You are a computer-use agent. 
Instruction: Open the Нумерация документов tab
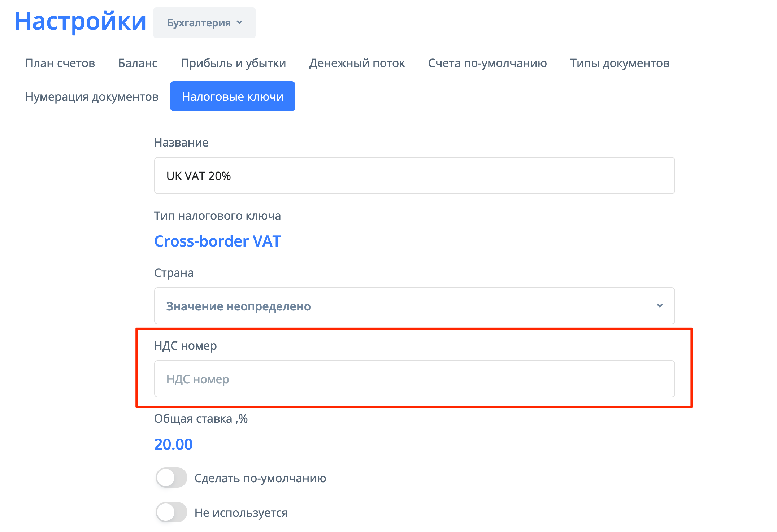coord(92,97)
